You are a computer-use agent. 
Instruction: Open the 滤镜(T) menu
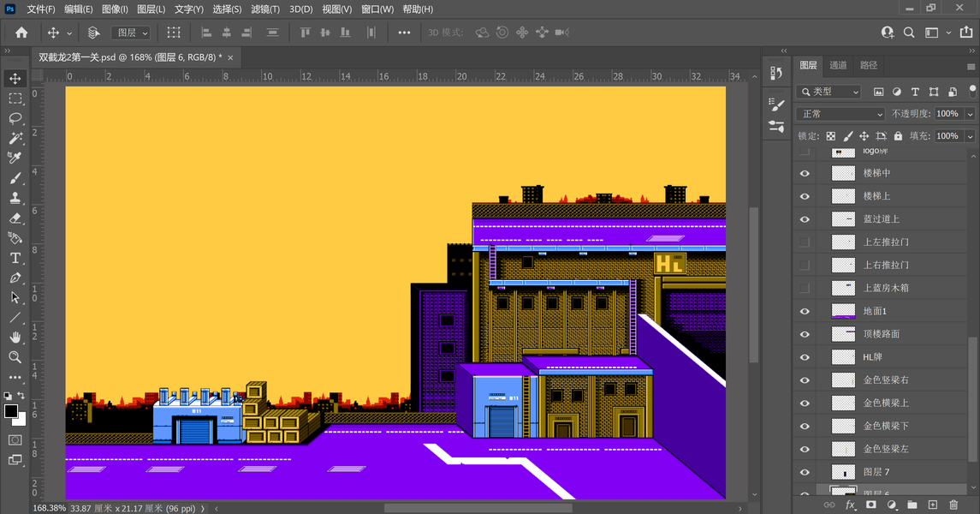[265, 9]
